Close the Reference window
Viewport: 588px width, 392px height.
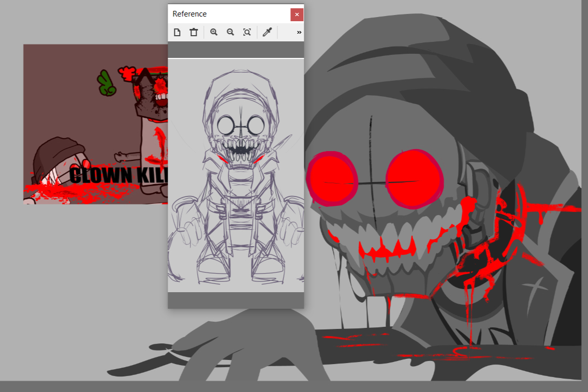pos(297,14)
